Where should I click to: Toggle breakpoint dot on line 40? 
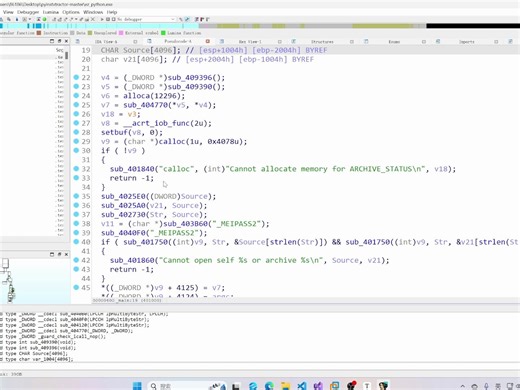coord(76,242)
